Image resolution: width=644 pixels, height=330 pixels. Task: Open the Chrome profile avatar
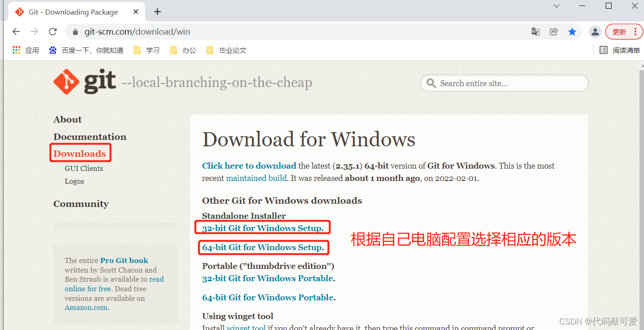[x=595, y=31]
